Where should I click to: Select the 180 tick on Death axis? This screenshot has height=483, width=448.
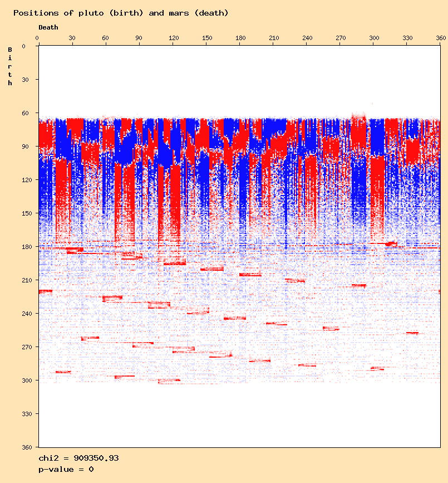[x=240, y=38]
